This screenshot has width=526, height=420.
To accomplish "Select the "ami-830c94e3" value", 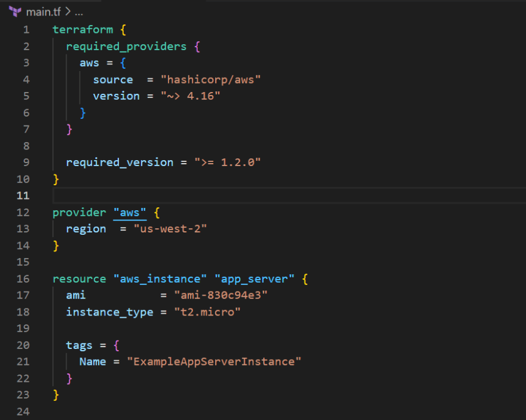I will [x=221, y=295].
